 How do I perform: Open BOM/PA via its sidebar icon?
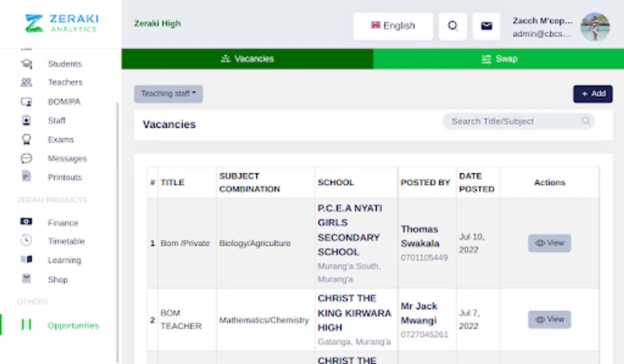[x=26, y=102]
